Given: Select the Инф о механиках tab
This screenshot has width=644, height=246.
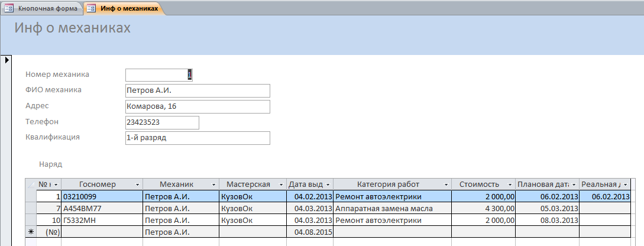Looking at the screenshot, I should (x=124, y=8).
